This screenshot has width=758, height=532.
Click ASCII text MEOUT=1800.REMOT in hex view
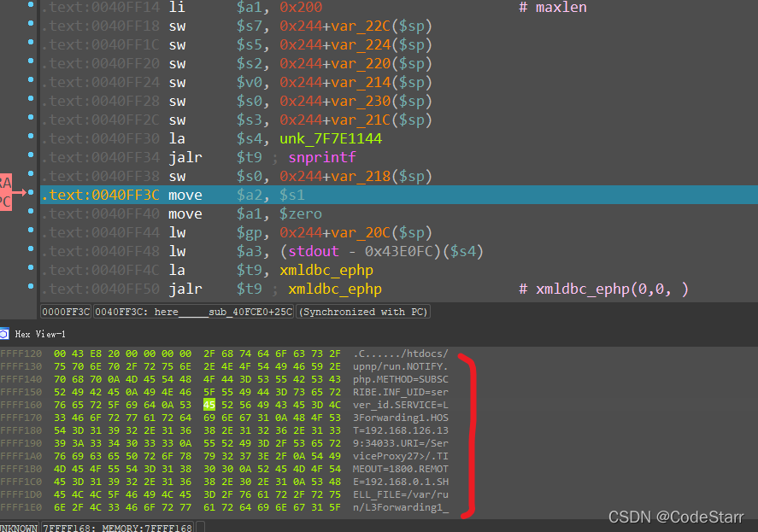[x=400, y=469]
